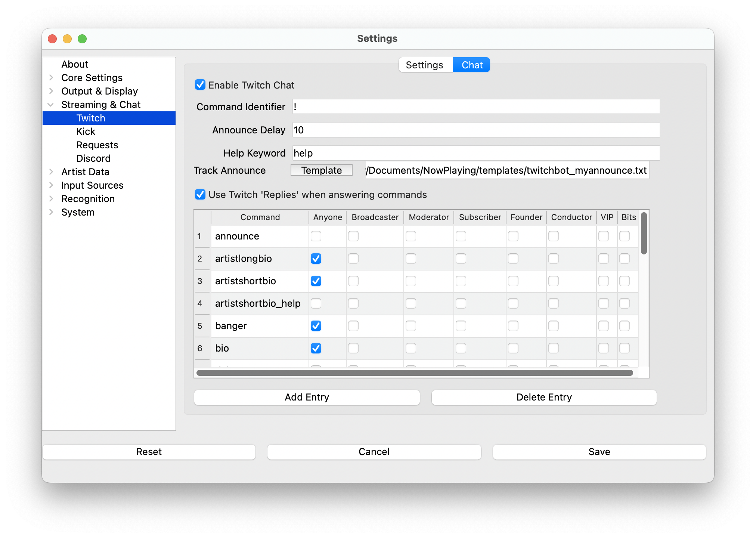Toggle Use Twitch 'Replies' checkbox
756x538 pixels.
coord(200,194)
